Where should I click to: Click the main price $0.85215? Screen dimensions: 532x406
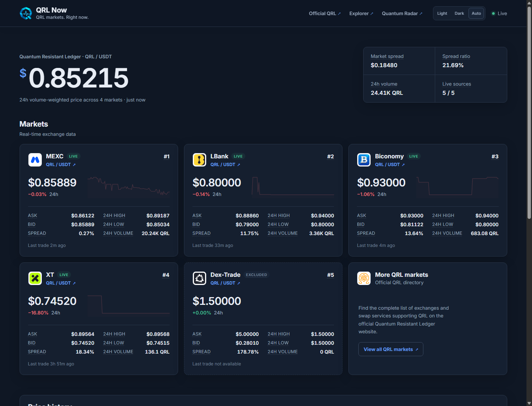point(74,78)
